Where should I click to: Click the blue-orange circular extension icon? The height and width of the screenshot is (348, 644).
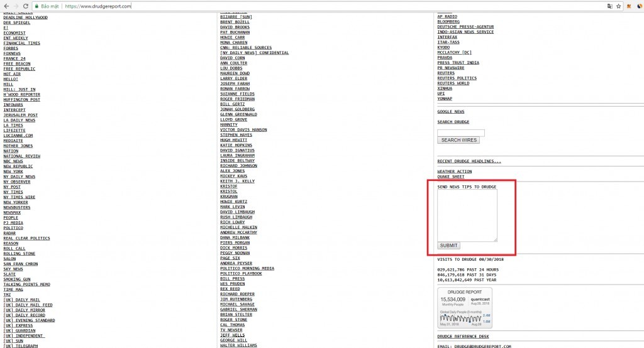coord(639,6)
